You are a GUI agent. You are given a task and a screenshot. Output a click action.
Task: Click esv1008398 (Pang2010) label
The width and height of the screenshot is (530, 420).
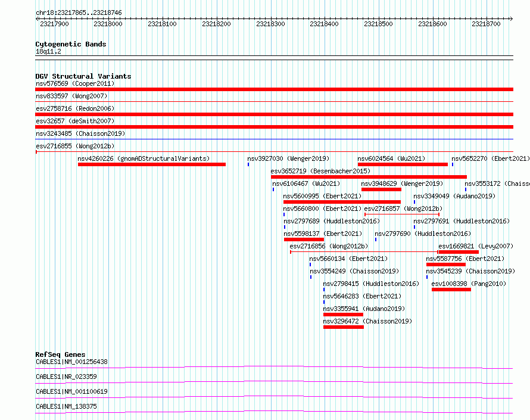tap(469, 284)
